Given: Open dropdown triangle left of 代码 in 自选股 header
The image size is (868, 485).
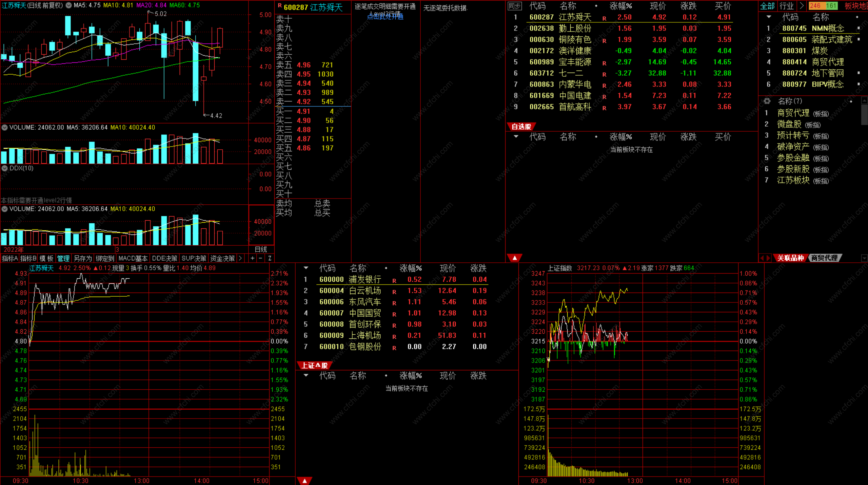Looking at the screenshot, I should (x=516, y=137).
